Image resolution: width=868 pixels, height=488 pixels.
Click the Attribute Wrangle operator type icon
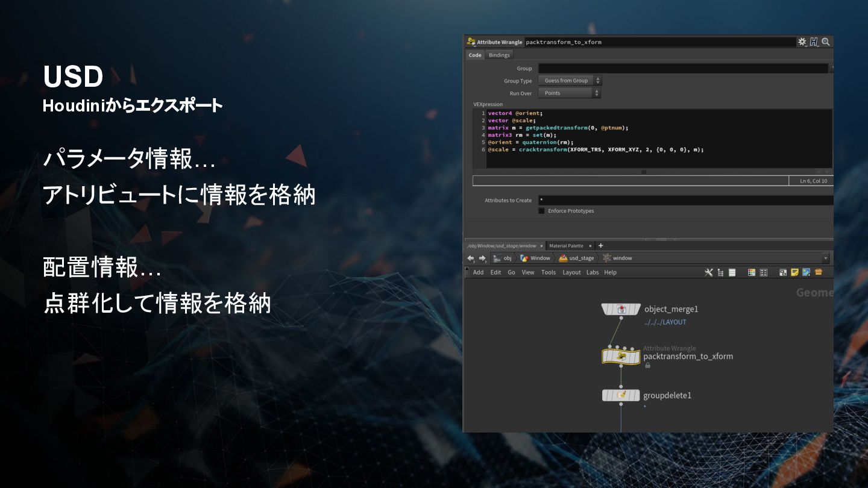click(x=471, y=42)
